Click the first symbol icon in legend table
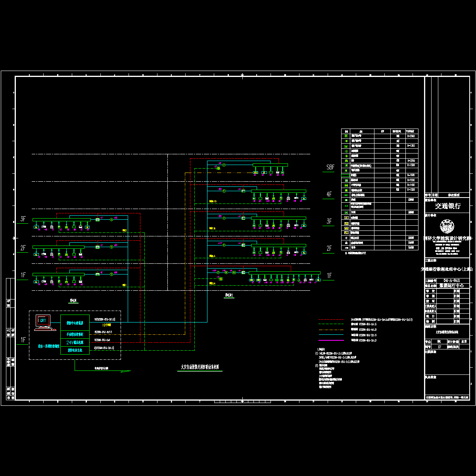The height and width of the screenshot is (476, 476). point(346,136)
